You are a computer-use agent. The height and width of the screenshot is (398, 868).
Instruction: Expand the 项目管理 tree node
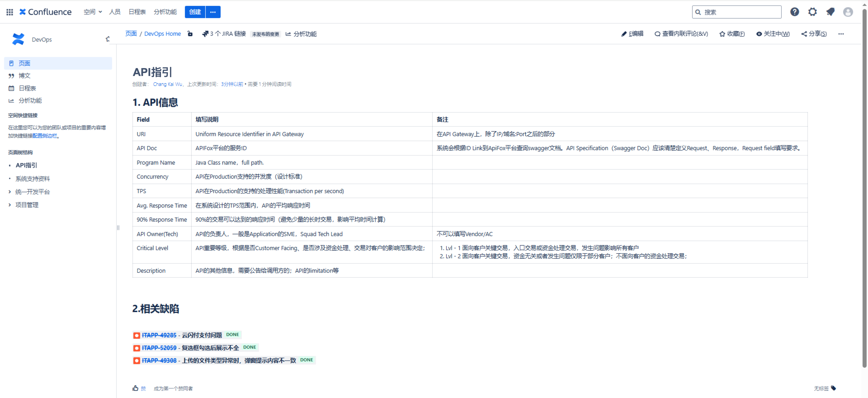click(x=9, y=205)
